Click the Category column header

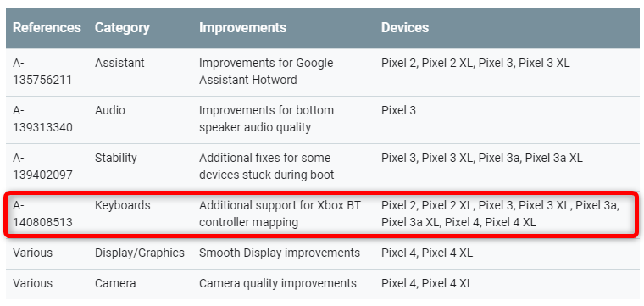[122, 28]
